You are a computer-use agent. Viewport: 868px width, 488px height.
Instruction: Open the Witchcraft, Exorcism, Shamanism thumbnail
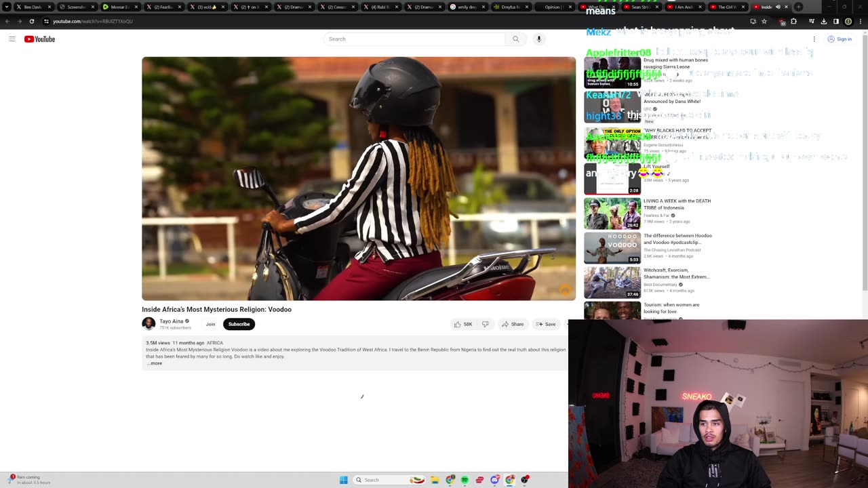tap(612, 282)
